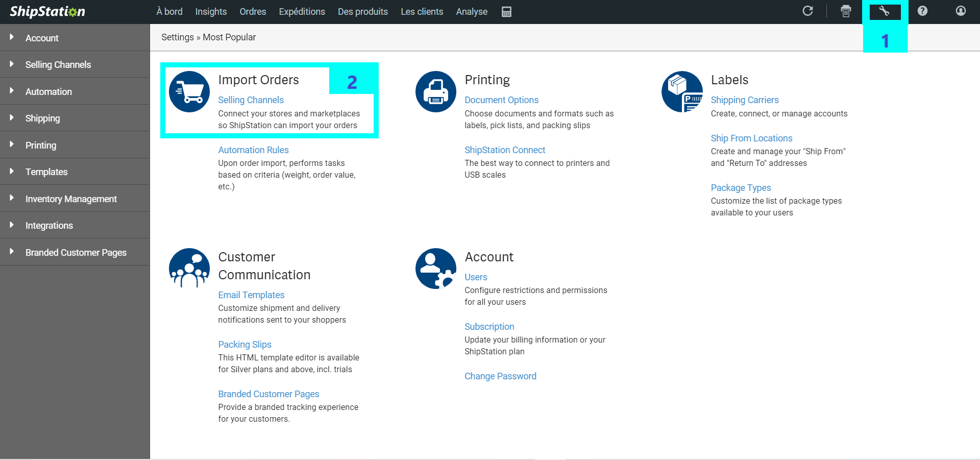The width and height of the screenshot is (980, 460).
Task: Expand the Branded Customer Pages sidebar arrow
Action: coord(11,252)
